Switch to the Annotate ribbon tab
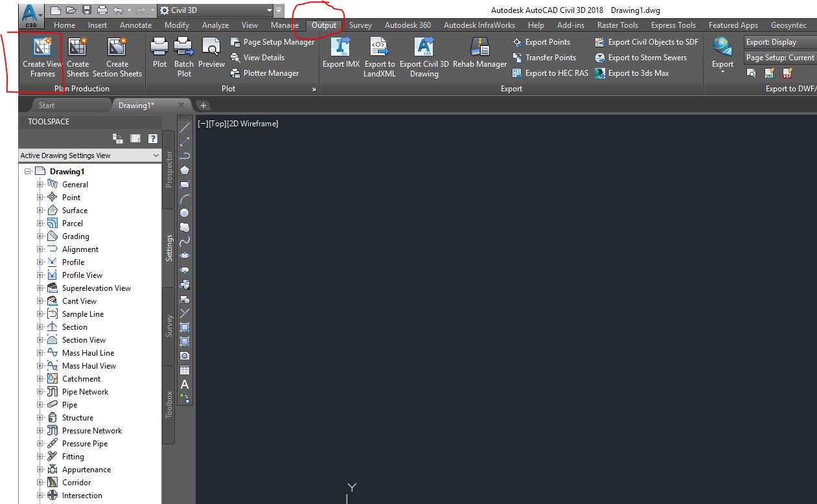817x504 pixels. [x=135, y=25]
